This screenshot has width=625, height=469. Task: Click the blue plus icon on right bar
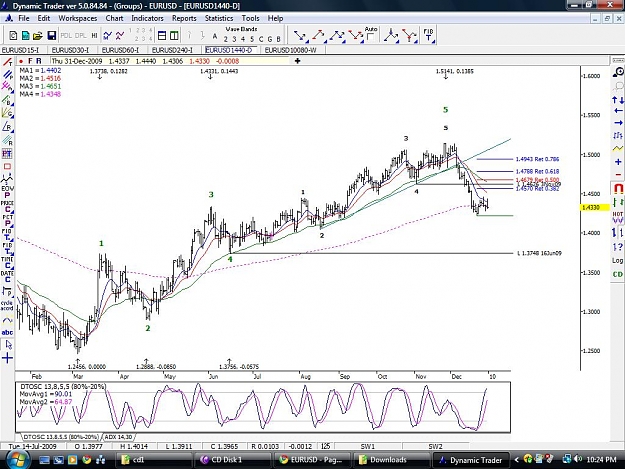tap(618, 162)
